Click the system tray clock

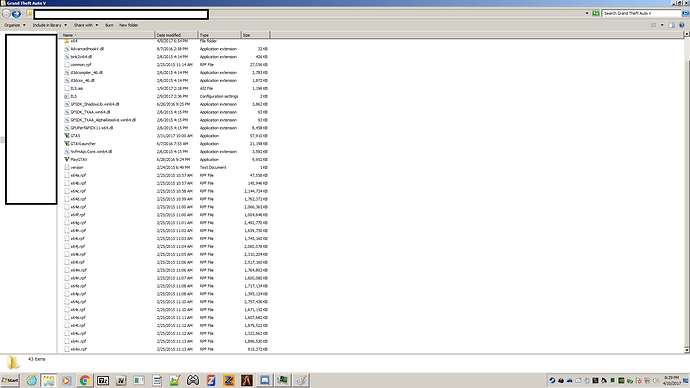[x=672, y=381]
